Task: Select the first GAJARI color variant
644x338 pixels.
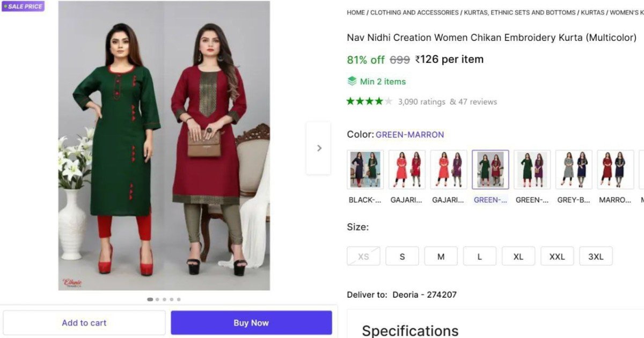Action: pos(407,170)
